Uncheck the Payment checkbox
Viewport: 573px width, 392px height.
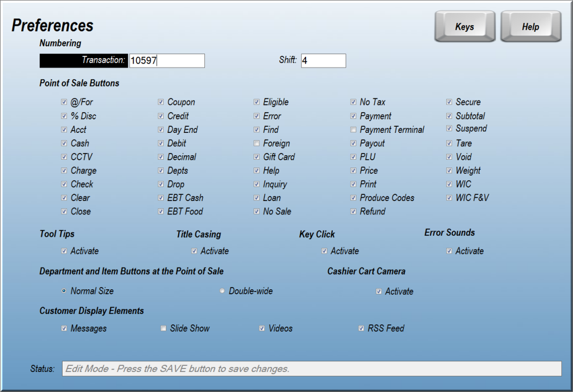tap(354, 116)
